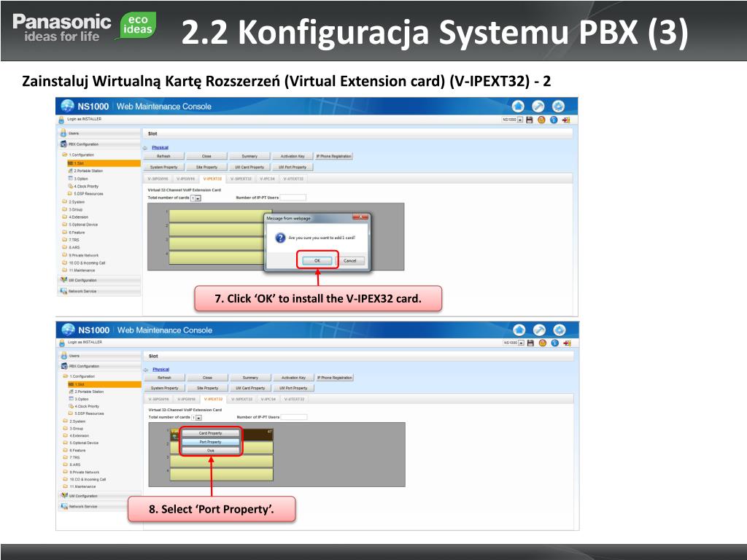
Task: Click the save floppy icon in the Port Property console
Action: tap(530, 343)
